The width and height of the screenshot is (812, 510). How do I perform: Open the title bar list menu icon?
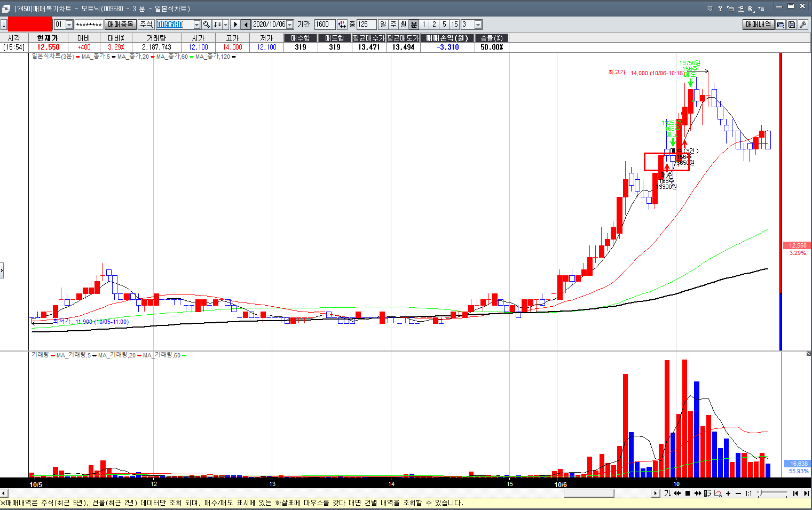tap(761, 9)
